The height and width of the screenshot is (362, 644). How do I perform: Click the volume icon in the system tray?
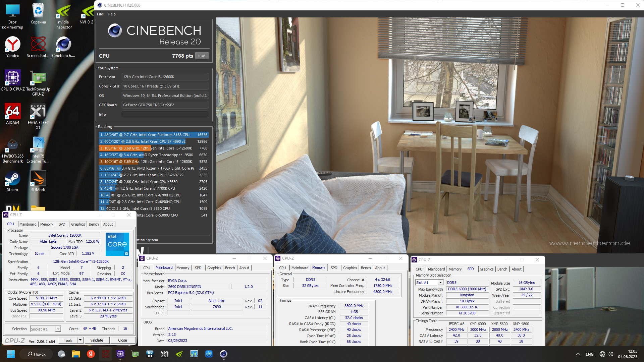610,354
